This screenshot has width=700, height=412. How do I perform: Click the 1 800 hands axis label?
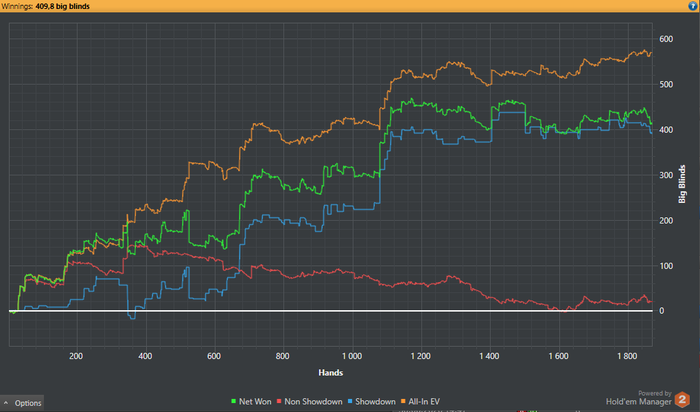click(627, 356)
